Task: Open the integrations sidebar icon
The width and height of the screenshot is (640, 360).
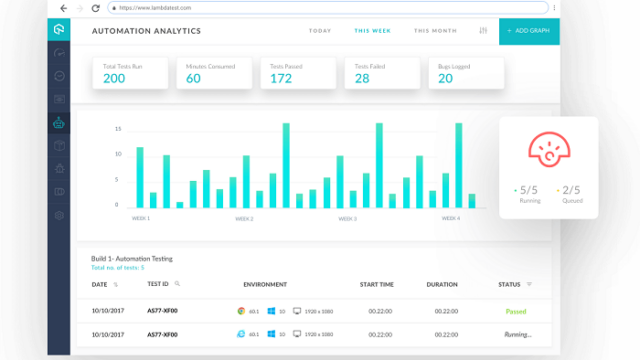Action: point(59,191)
